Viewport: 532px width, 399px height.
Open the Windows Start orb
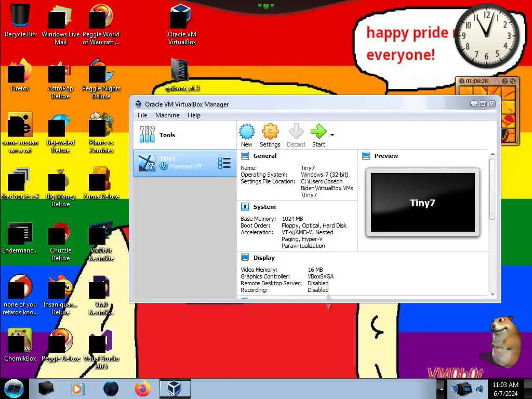[14, 389]
